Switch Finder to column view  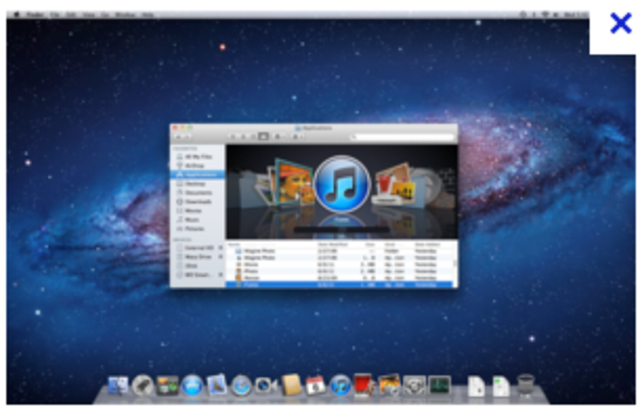click(x=253, y=136)
